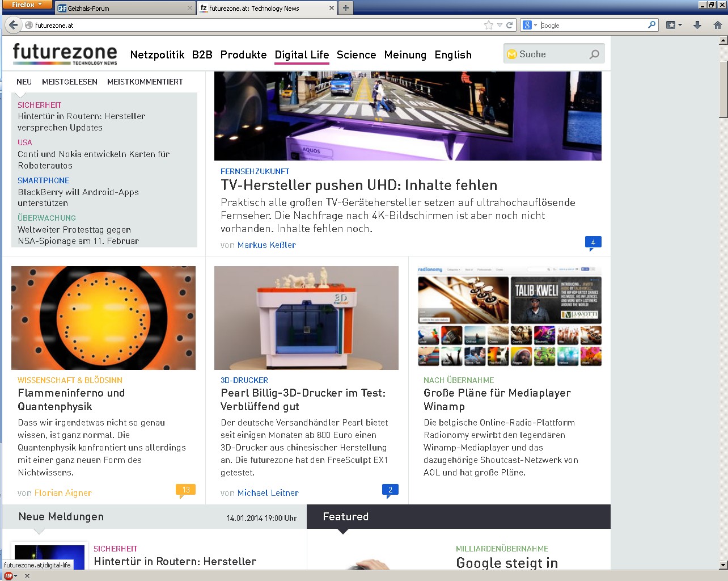Click the futurezone site search magnifier

[594, 54]
